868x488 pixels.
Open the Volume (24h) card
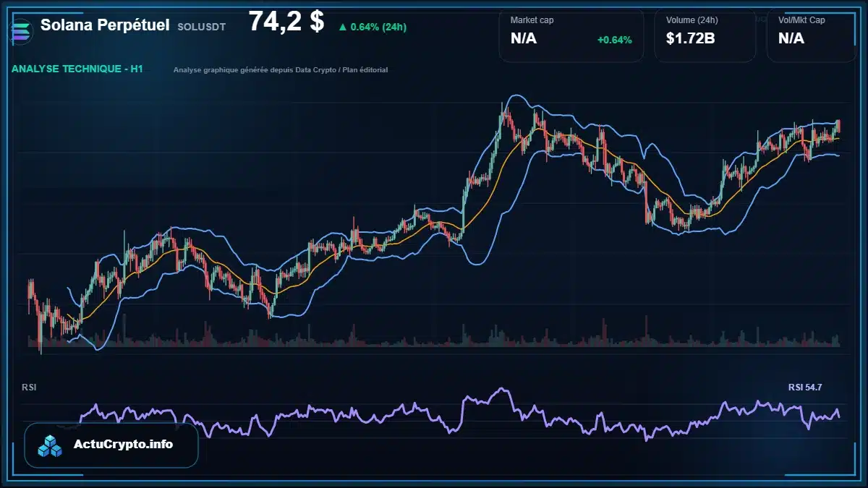click(705, 34)
